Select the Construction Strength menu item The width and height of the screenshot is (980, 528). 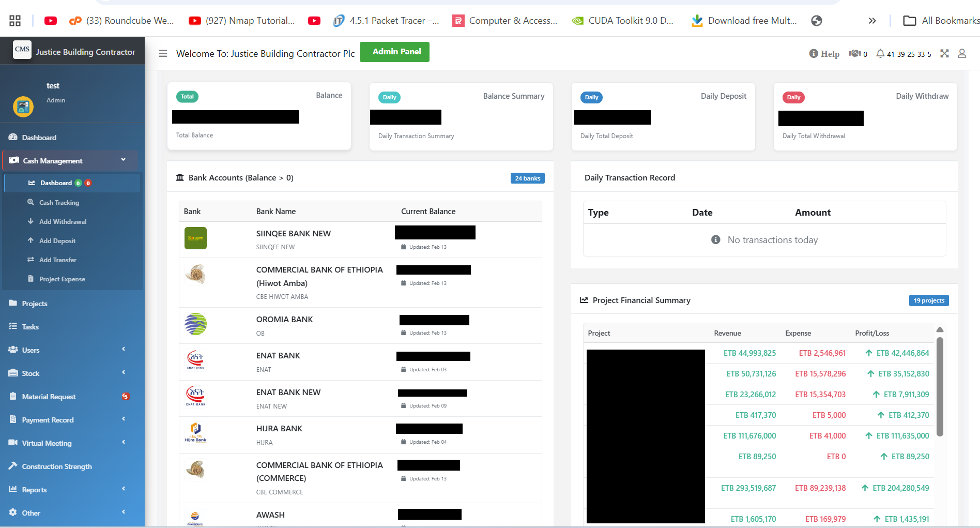click(x=57, y=466)
